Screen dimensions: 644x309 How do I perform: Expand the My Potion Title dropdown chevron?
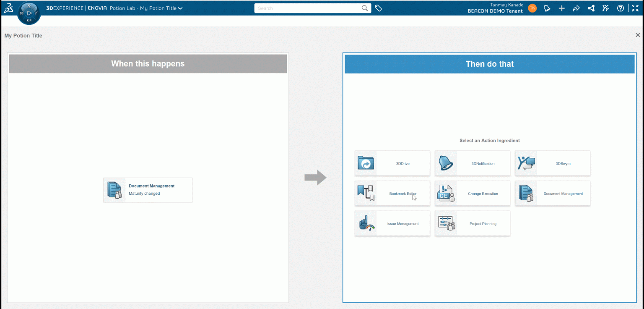click(x=180, y=8)
